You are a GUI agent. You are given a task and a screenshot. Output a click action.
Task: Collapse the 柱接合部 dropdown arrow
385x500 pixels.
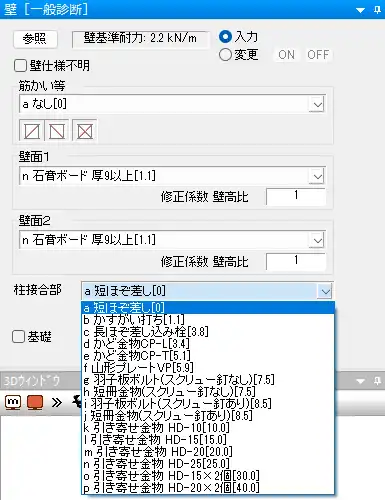click(x=325, y=291)
